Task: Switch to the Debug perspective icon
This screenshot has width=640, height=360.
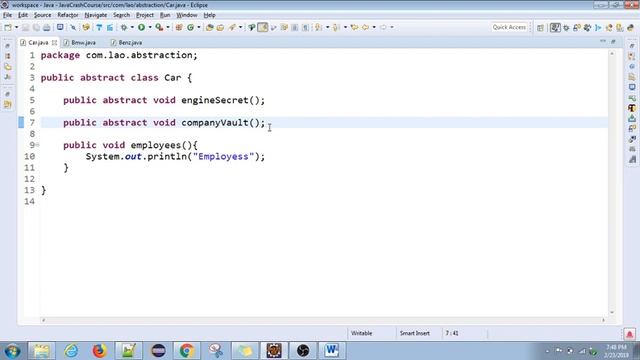Action: coord(566,28)
